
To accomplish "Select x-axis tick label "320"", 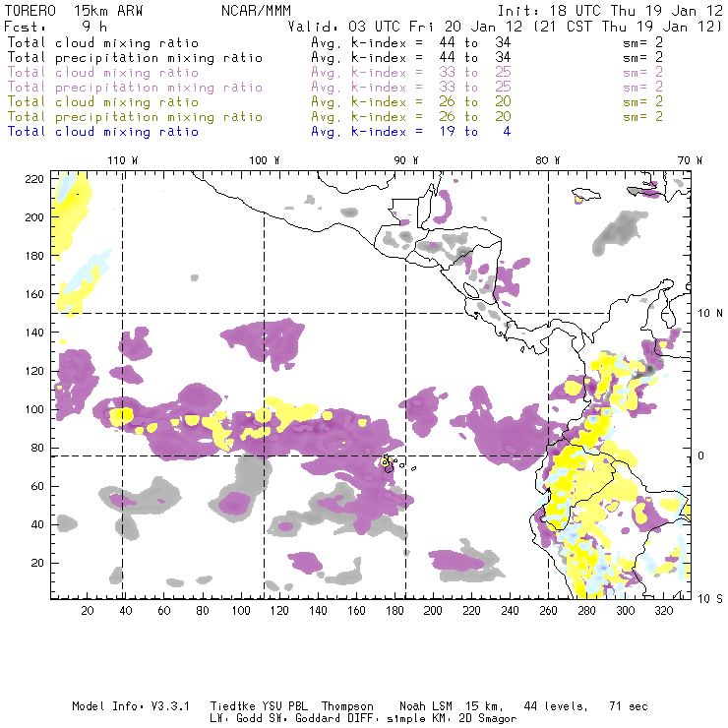I will pos(663,611).
